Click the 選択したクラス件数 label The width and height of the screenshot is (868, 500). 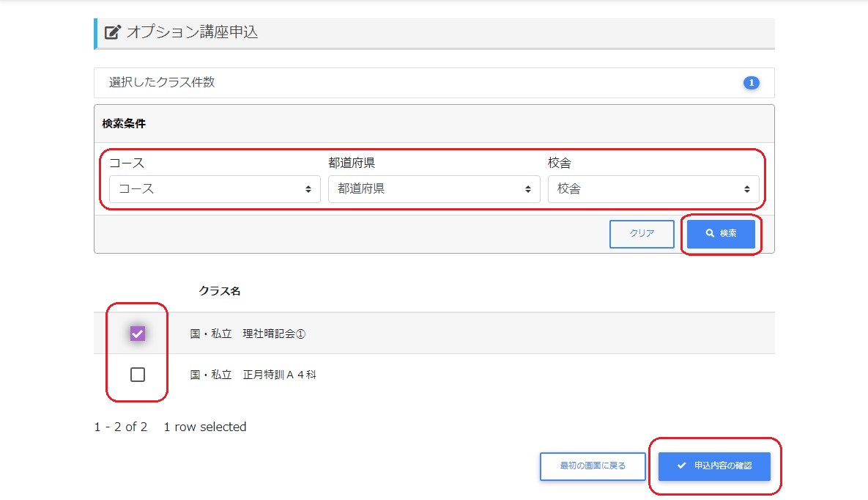162,82
